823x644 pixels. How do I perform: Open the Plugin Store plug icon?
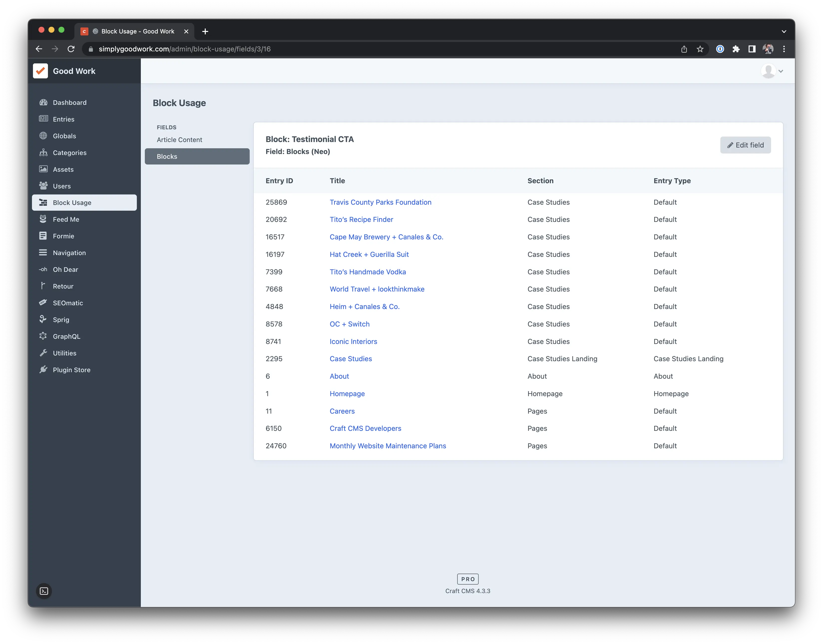(43, 369)
